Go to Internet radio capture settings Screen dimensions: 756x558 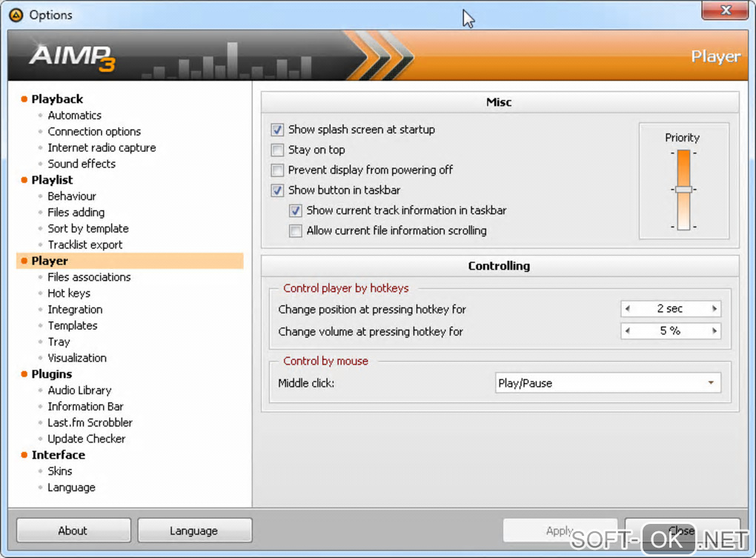tap(102, 147)
